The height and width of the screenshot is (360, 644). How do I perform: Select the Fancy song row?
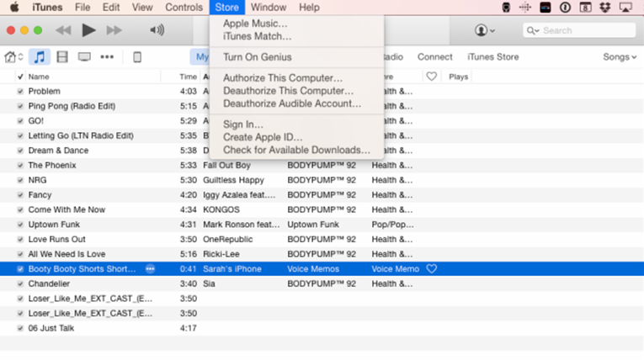click(x=322, y=195)
